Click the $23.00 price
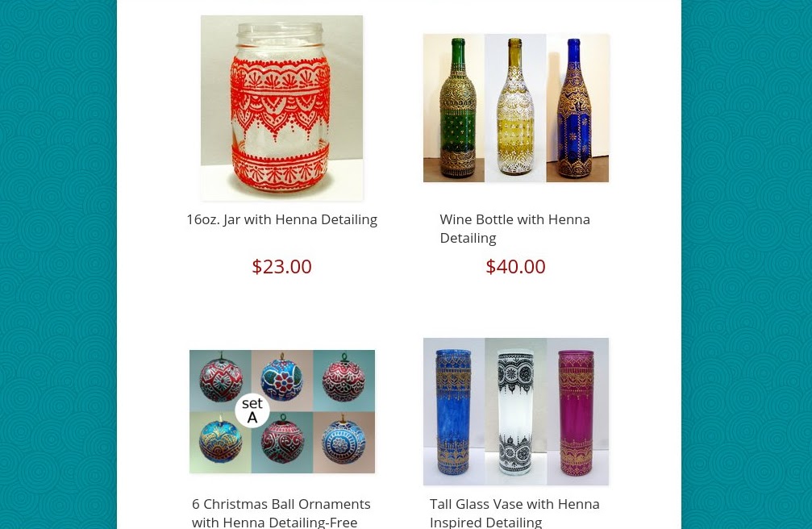 (281, 266)
